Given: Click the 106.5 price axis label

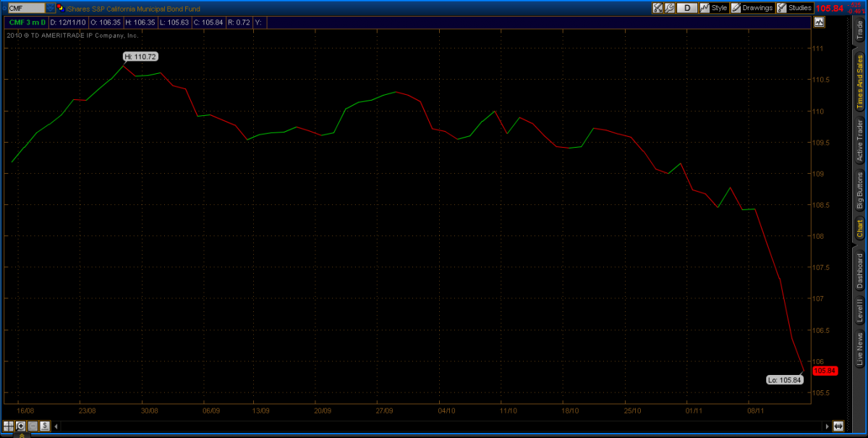Looking at the screenshot, I should (820, 330).
